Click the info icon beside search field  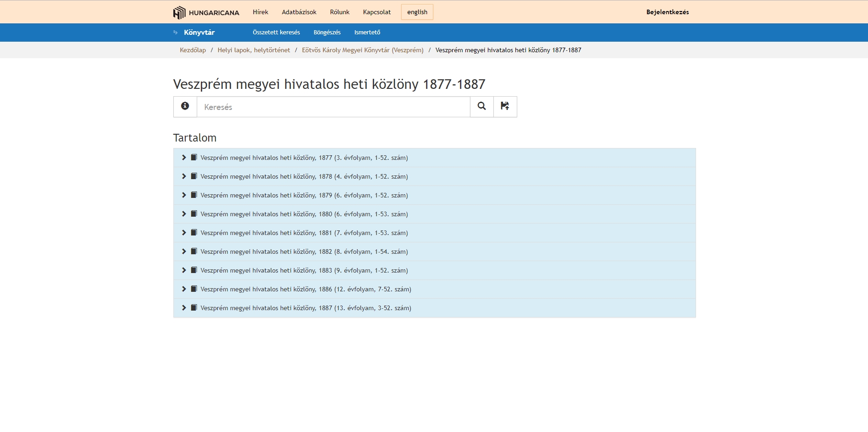click(185, 106)
